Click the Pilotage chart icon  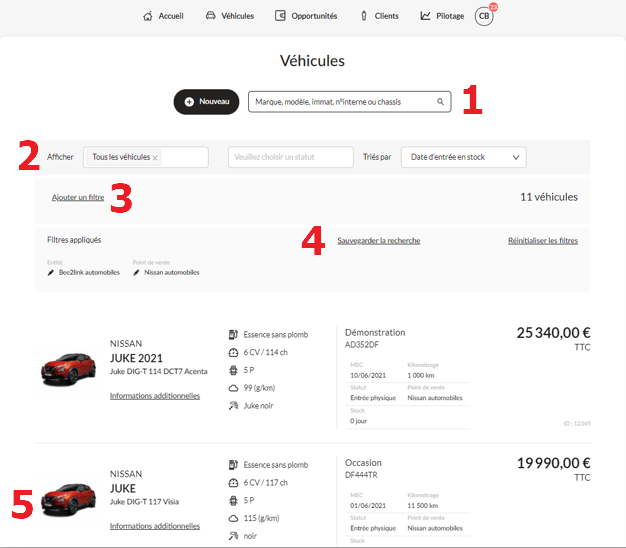tap(425, 16)
